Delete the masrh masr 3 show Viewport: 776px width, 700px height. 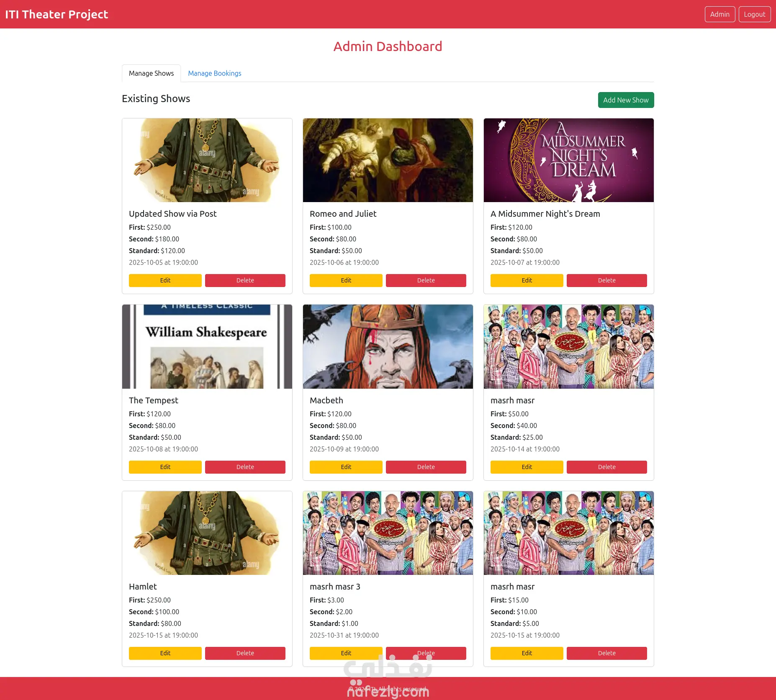pyautogui.click(x=426, y=653)
